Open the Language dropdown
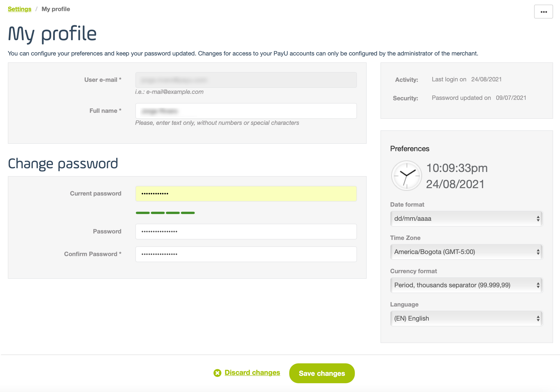Viewport: 560px width, 392px height. point(466,318)
